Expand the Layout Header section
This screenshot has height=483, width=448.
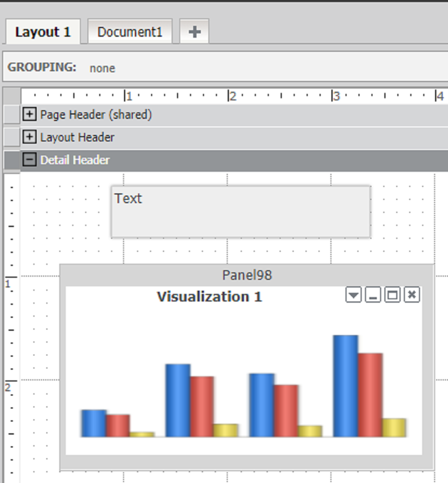tap(29, 137)
